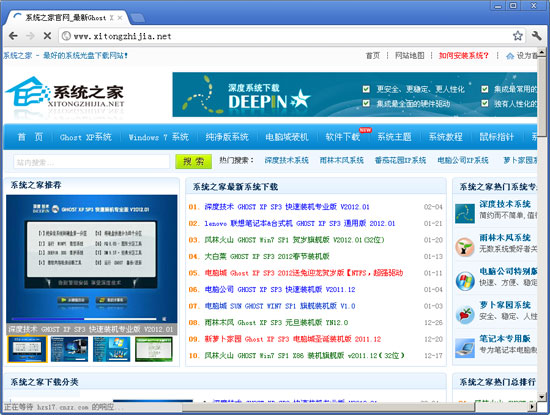Open item 03 风林火山 GHOST Win7 SP1 link

point(295,240)
